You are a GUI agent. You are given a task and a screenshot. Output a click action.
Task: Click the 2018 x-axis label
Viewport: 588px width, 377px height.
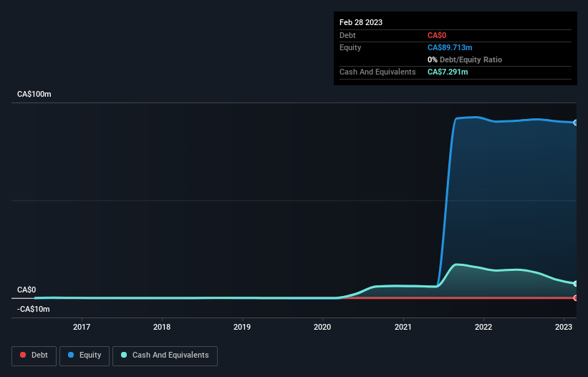pos(162,327)
